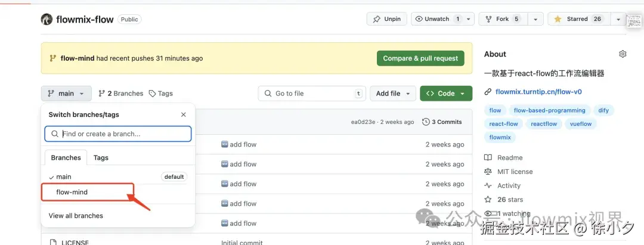The image size is (644, 245).
Task: Click the Find or create a branch field
Action: point(118,134)
